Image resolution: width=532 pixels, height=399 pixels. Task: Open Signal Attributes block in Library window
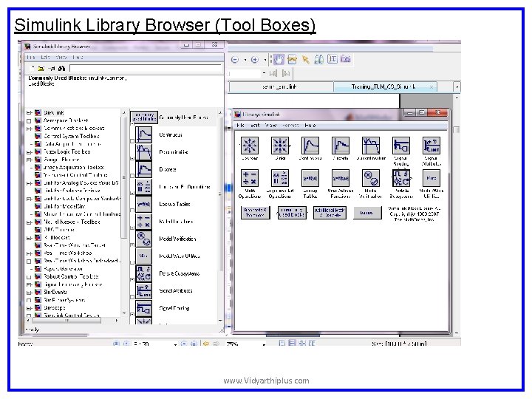432,146
